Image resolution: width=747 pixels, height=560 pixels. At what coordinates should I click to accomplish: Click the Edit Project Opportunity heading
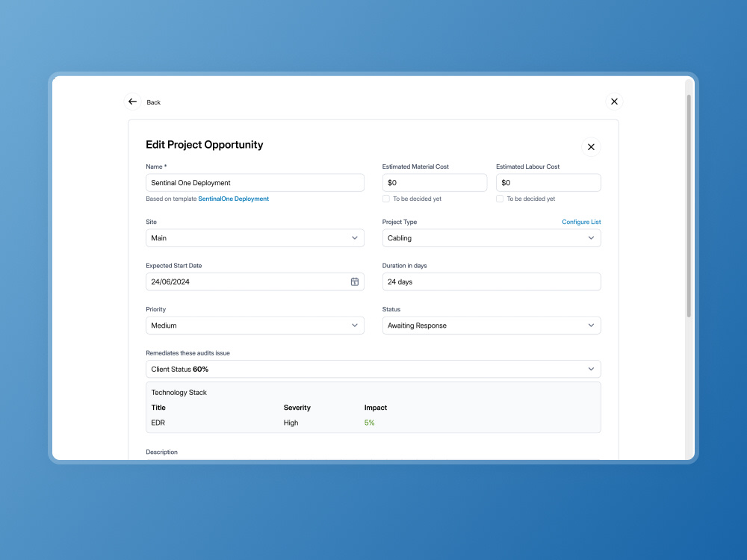click(x=205, y=145)
